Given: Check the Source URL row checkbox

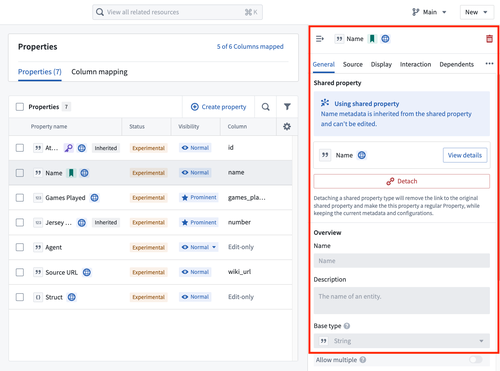Looking at the screenshot, I should [x=20, y=272].
